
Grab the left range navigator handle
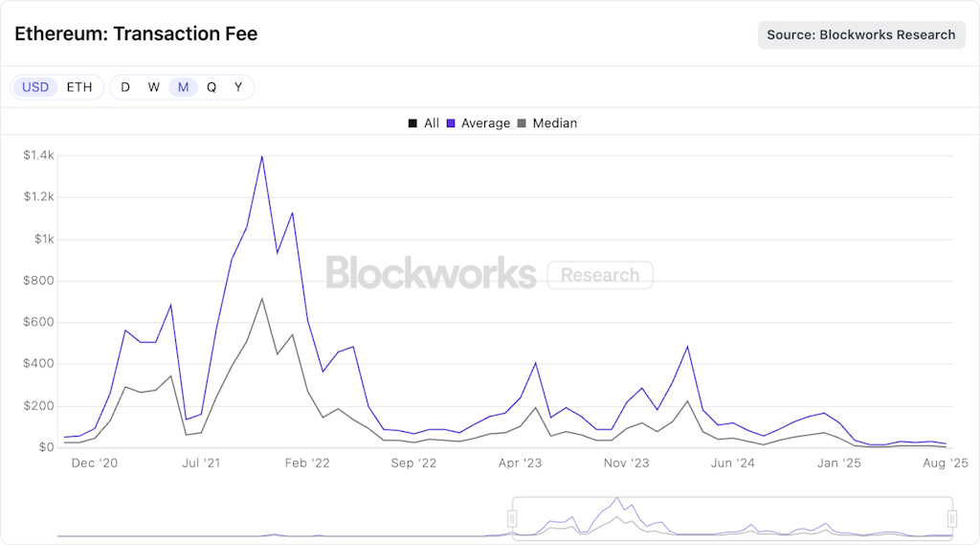512,519
